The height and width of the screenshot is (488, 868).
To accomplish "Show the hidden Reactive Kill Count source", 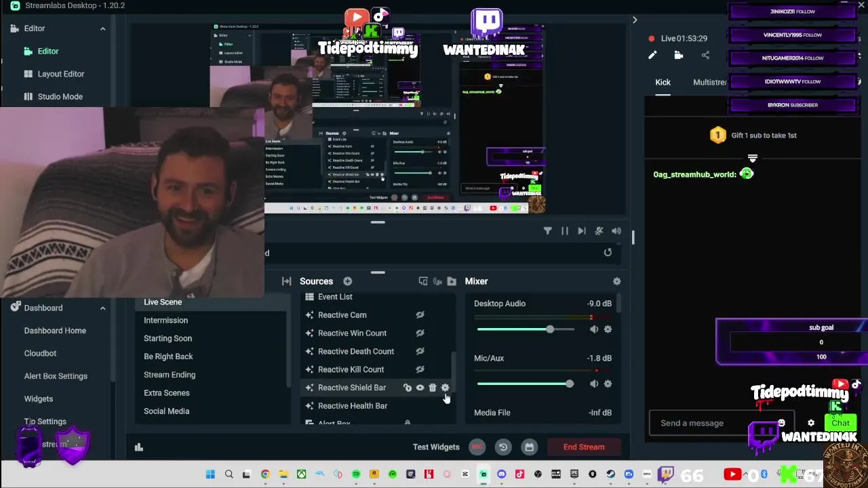I will pyautogui.click(x=420, y=369).
